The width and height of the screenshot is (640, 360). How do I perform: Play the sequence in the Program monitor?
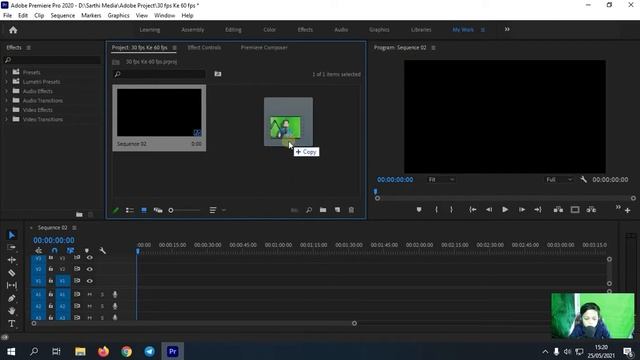tap(505, 209)
